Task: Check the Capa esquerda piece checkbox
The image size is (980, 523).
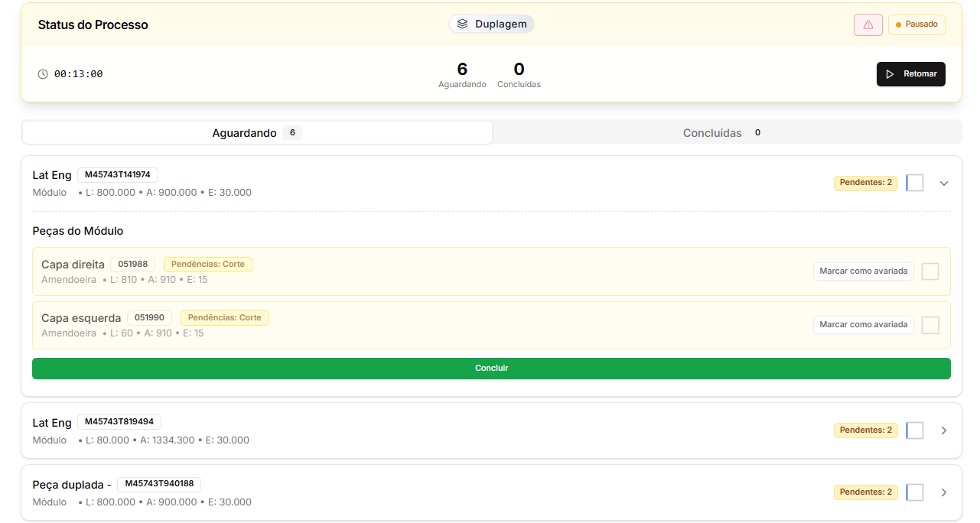Action: (x=930, y=325)
